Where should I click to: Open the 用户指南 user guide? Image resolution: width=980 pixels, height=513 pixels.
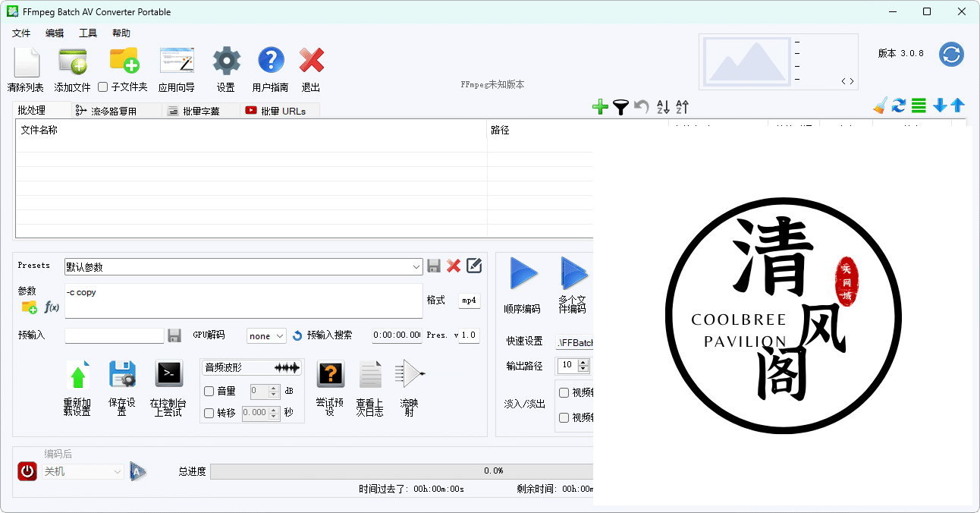click(271, 61)
